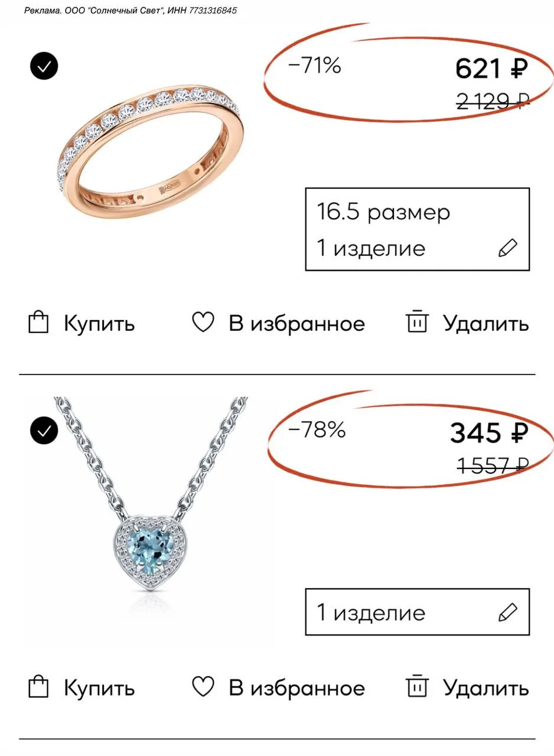Uncheck the heart pendant necklace item
Viewport: 554px width, 756px height.
(44, 431)
